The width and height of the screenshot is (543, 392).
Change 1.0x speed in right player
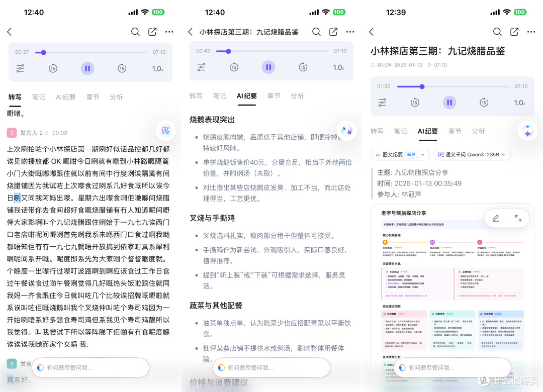point(519,103)
